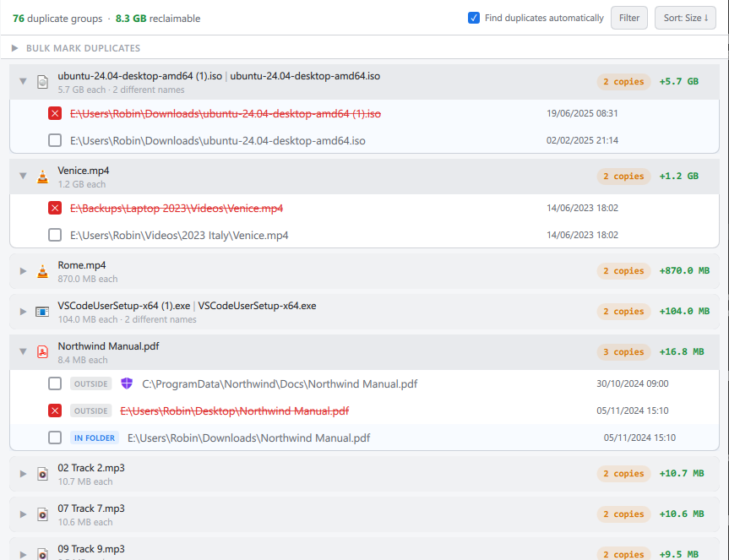Click the OUTSIDE tag on the ProgramData row

90,383
